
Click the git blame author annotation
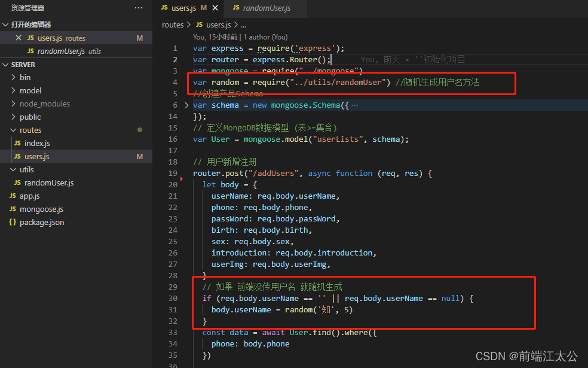click(x=240, y=37)
